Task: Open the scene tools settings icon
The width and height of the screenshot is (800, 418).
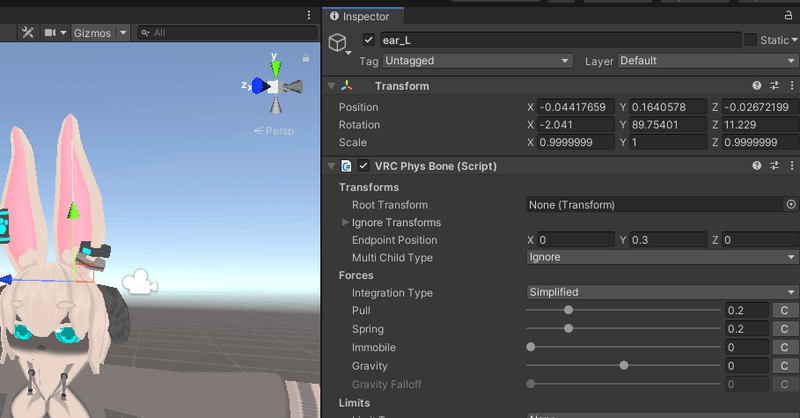Action: pos(28,33)
